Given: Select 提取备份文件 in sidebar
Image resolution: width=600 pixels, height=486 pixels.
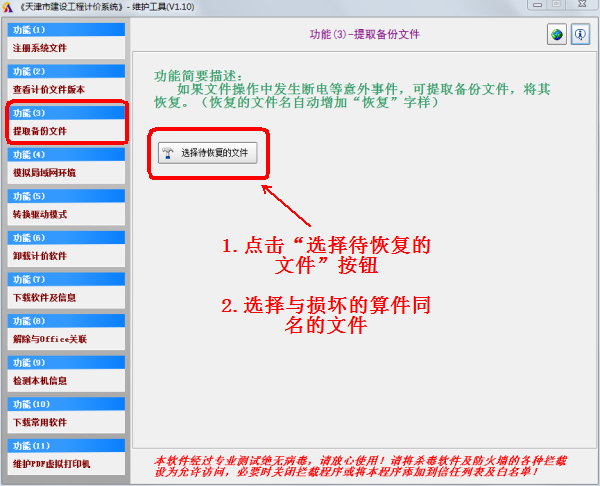Looking at the screenshot, I should [65, 131].
